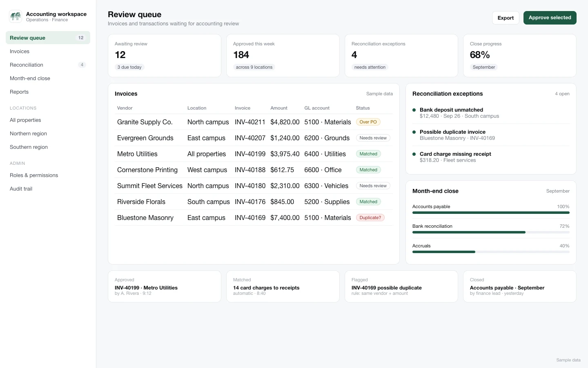Open the Close progress 68% card
This screenshot has height=368, width=588.
520,56
